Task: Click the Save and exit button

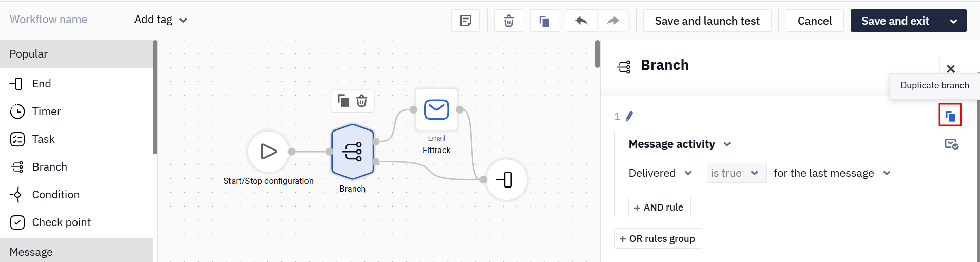Action: [895, 21]
